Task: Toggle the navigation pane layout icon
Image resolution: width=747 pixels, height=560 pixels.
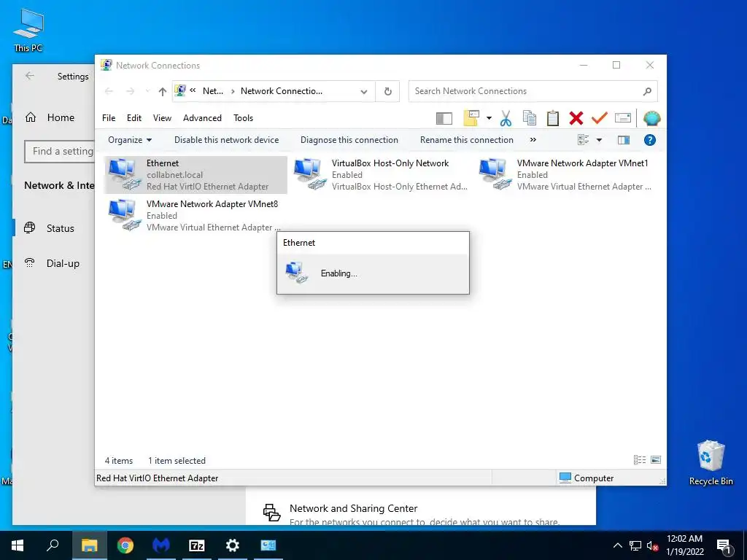Action: (x=444, y=118)
